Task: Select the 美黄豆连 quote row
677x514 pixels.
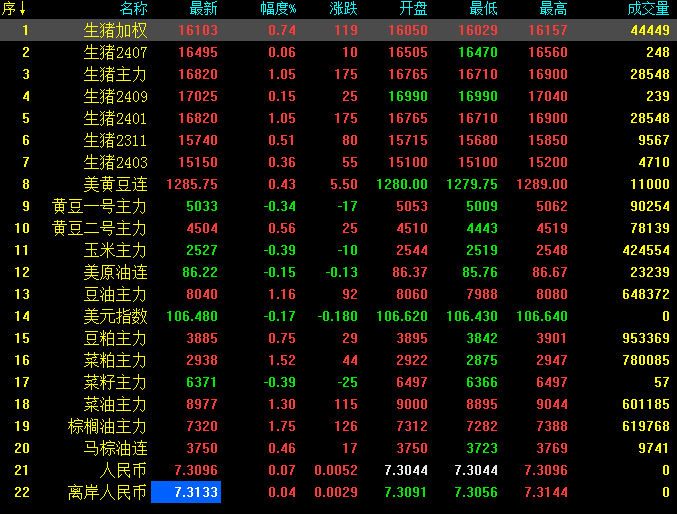Action: pos(115,184)
